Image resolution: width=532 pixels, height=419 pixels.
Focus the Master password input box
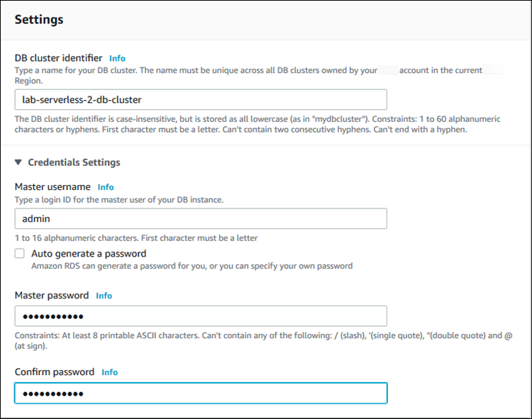[201, 316]
